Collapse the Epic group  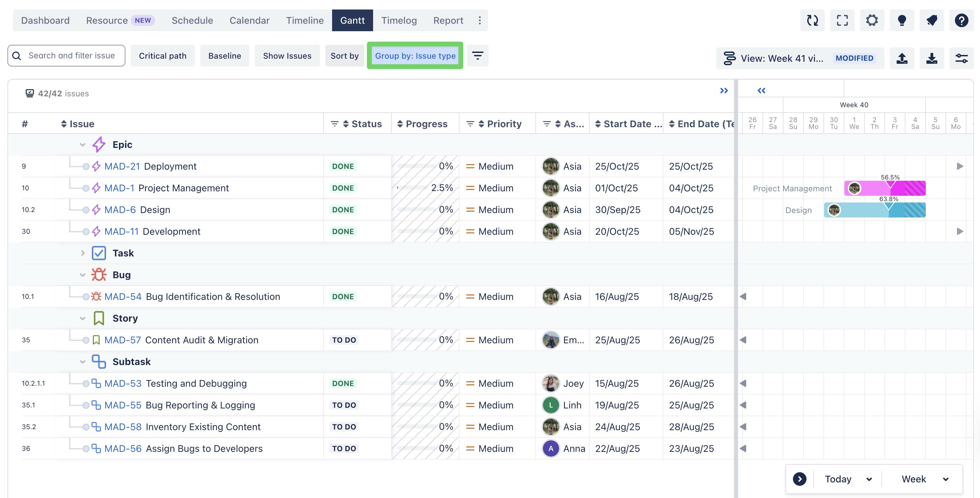pos(83,145)
